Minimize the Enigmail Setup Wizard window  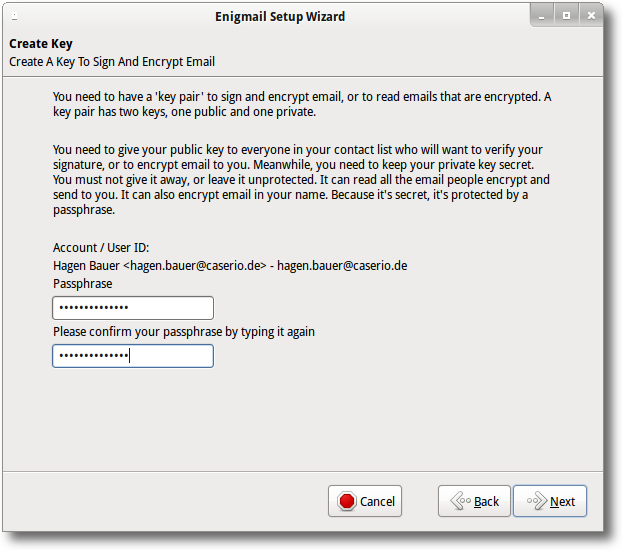coord(541,16)
